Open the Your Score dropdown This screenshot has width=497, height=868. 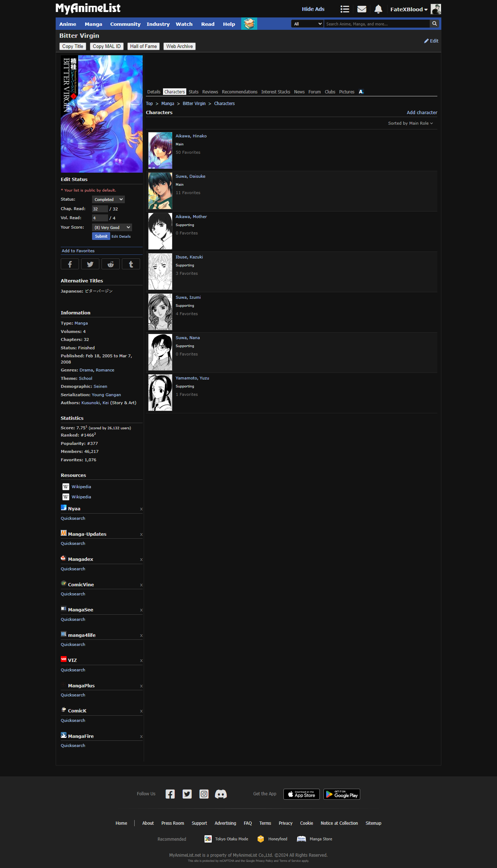coord(112,228)
